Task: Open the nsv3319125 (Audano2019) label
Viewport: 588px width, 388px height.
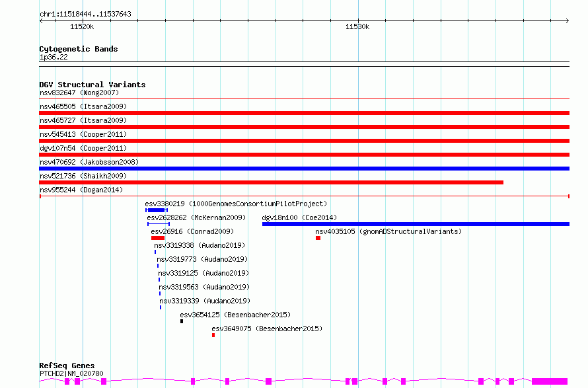Action: click(203, 273)
